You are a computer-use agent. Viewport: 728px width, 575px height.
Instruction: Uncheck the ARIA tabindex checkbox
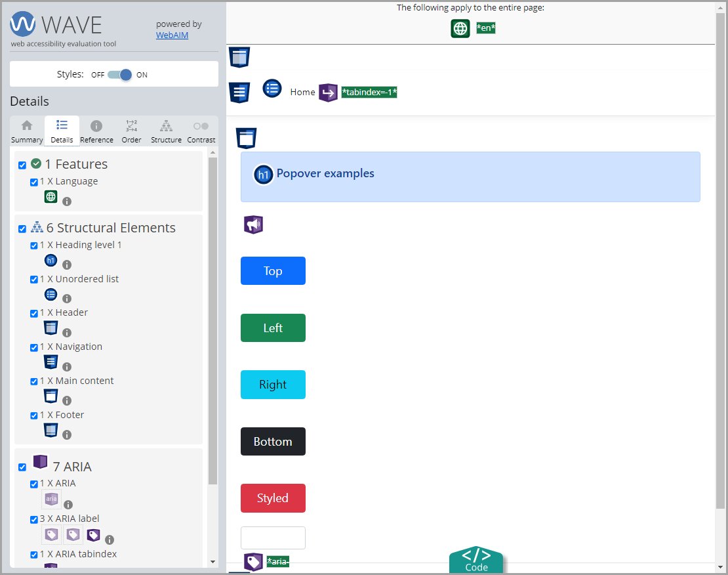[34, 555]
